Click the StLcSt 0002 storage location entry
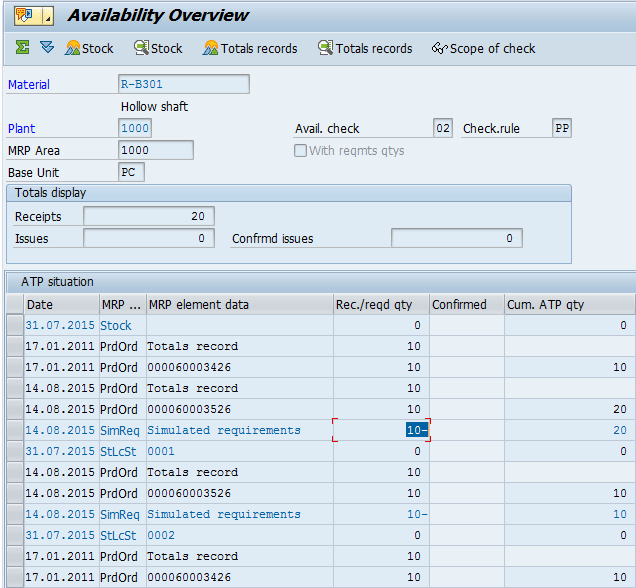 (x=161, y=535)
